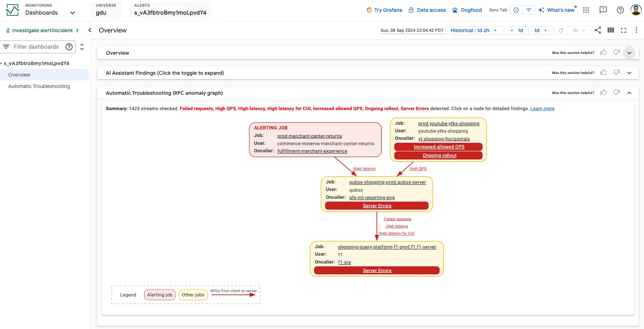The width and height of the screenshot is (644, 329).
Task: Open the Google apps grid icon
Action: click(586, 10)
